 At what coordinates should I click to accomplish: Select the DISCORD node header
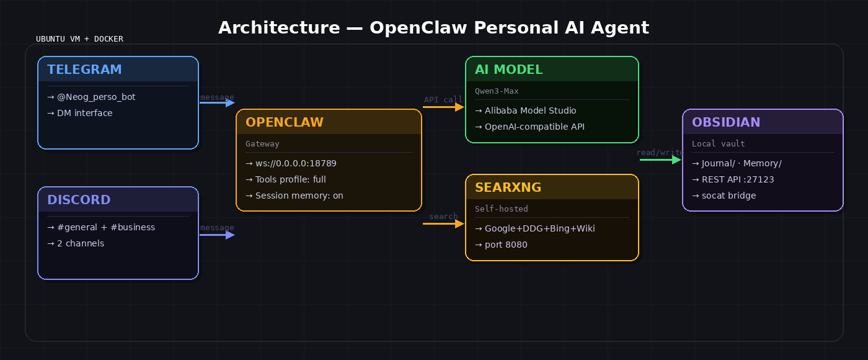79,200
